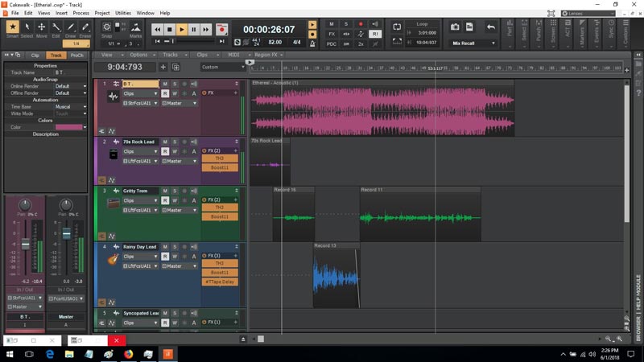Image resolution: width=644 pixels, height=362 pixels.
Task: Switch to the Clip inspector tab
Action: click(35, 55)
